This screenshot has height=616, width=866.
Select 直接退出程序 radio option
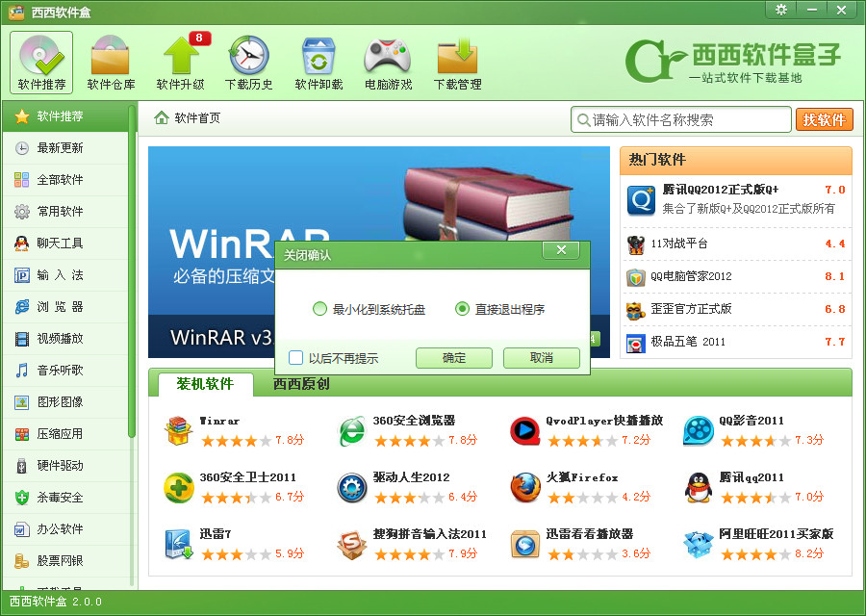[462, 309]
